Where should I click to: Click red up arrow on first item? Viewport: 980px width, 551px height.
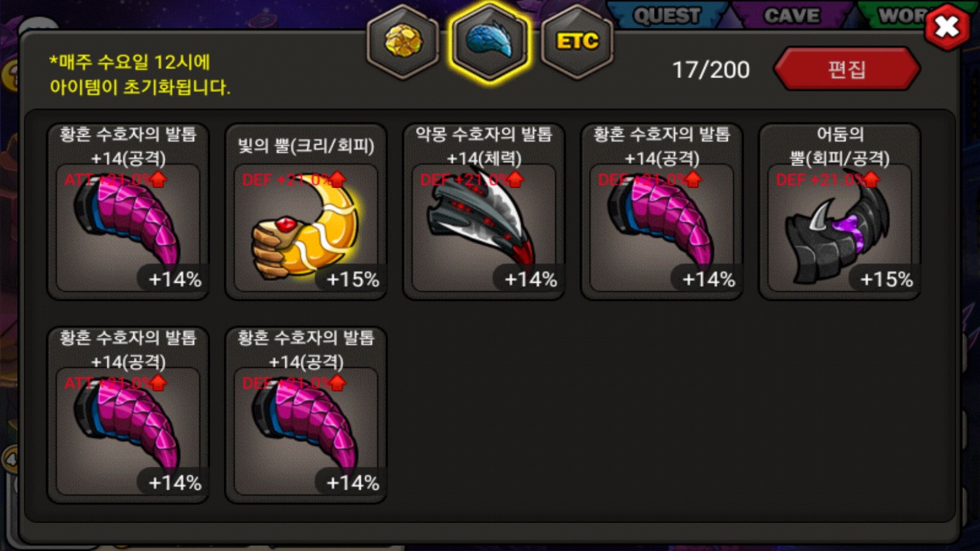[x=159, y=179]
